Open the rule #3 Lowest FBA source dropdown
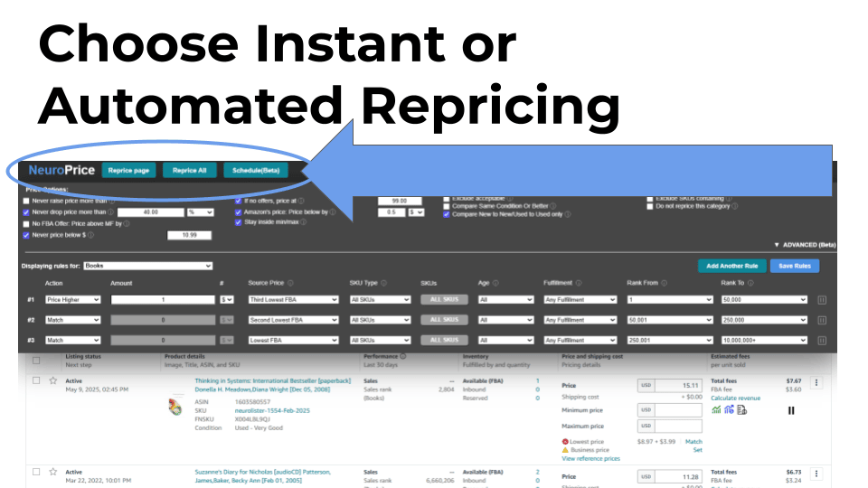868x488 pixels. 293,341
